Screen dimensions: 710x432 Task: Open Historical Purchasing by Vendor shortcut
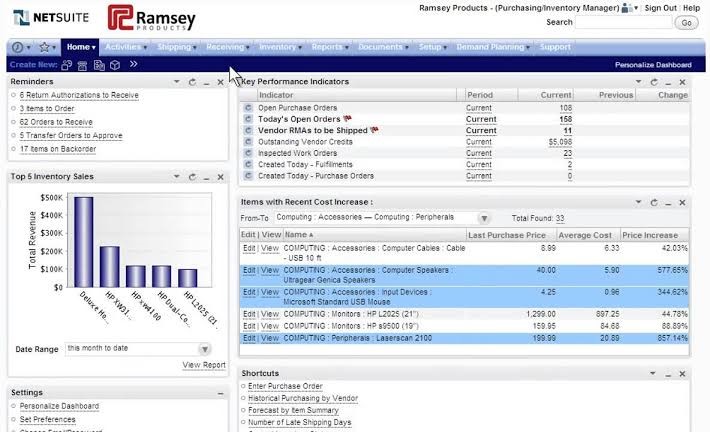point(303,398)
